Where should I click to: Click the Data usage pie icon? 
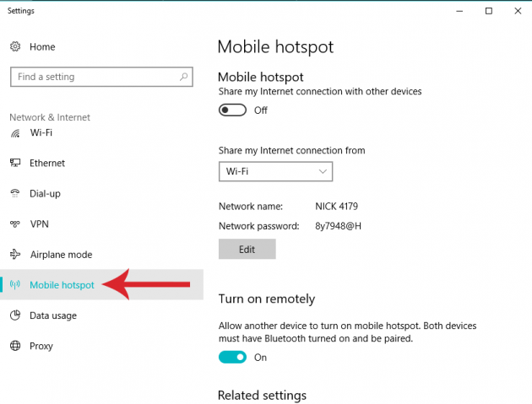point(15,315)
